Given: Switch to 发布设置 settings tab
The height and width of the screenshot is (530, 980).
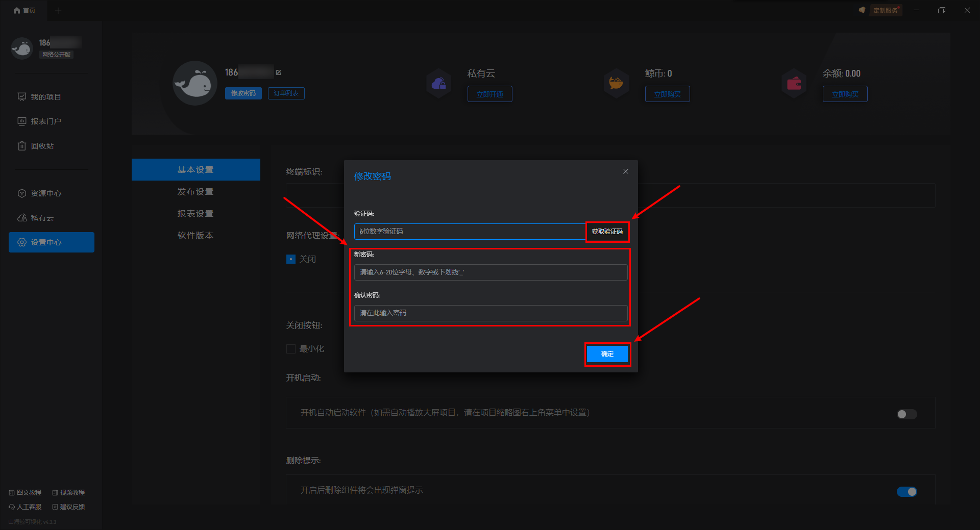Looking at the screenshot, I should [x=195, y=192].
